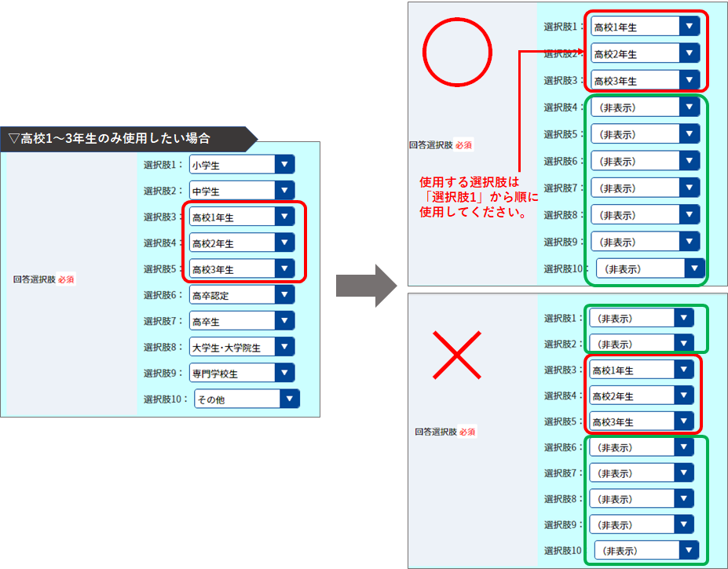In circle example, open 選択肢6 (非表示) dropdown
The image size is (728, 569).
pyautogui.click(x=646, y=161)
